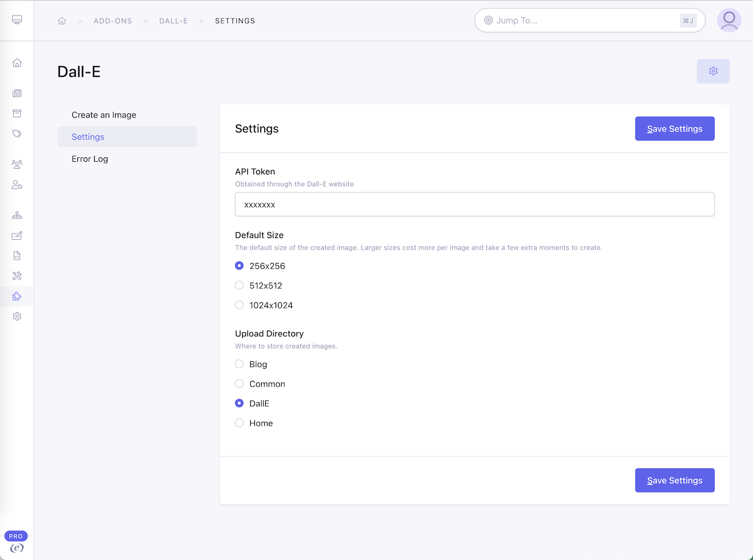This screenshot has height=560, width=753.
Task: Click the gear button beside Dall-E heading
Action: pyautogui.click(x=713, y=71)
